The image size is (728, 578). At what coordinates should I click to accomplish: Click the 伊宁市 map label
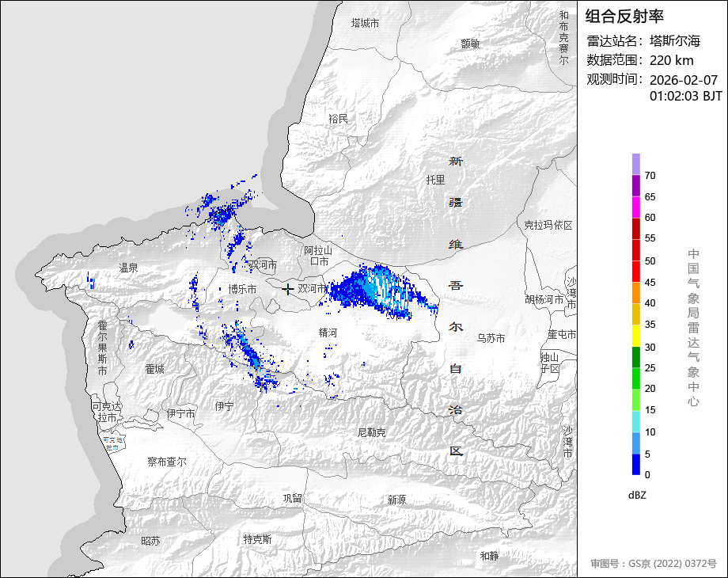(x=180, y=413)
